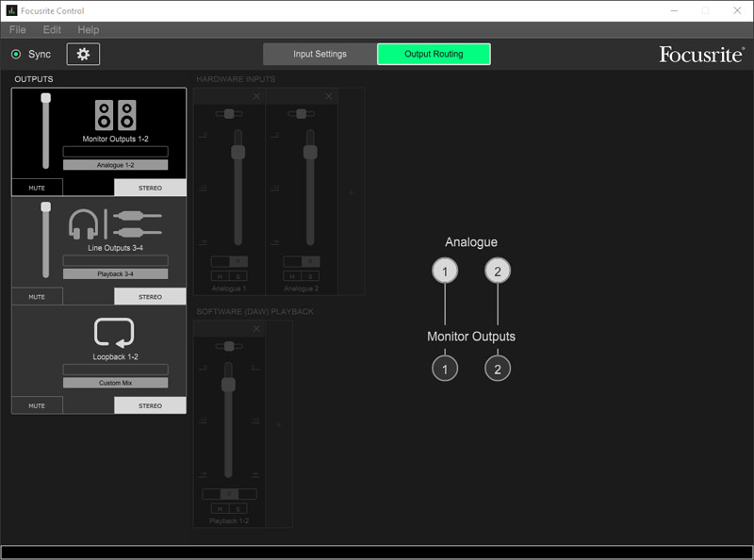754x560 pixels.
Task: Click the Analogue 1 routing node
Action: click(x=445, y=272)
